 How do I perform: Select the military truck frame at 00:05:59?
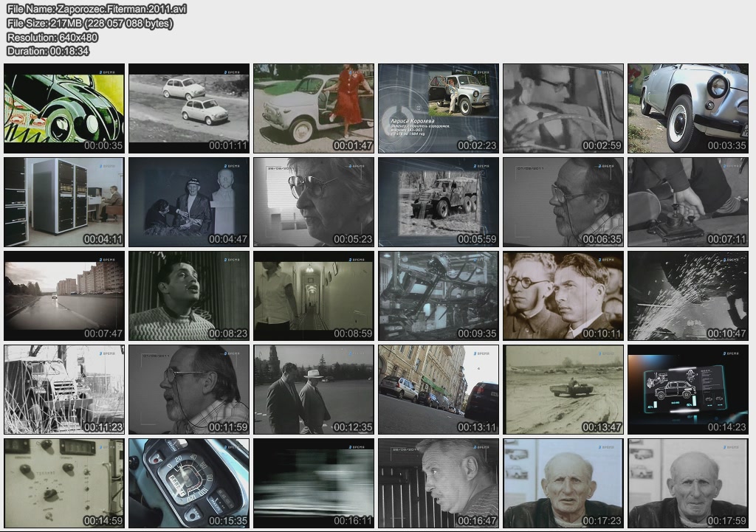(439, 202)
